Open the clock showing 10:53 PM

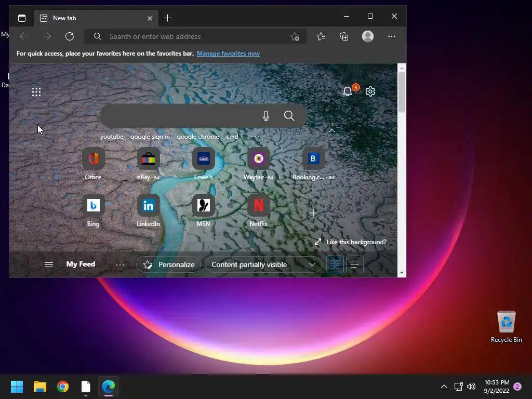tap(497, 387)
